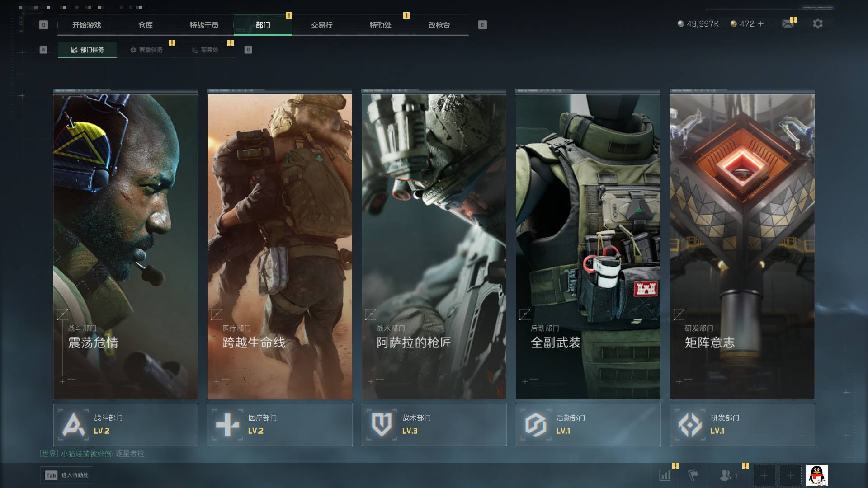Open the settings gear icon
This screenshot has width=868, height=488.
pyautogui.click(x=817, y=23)
